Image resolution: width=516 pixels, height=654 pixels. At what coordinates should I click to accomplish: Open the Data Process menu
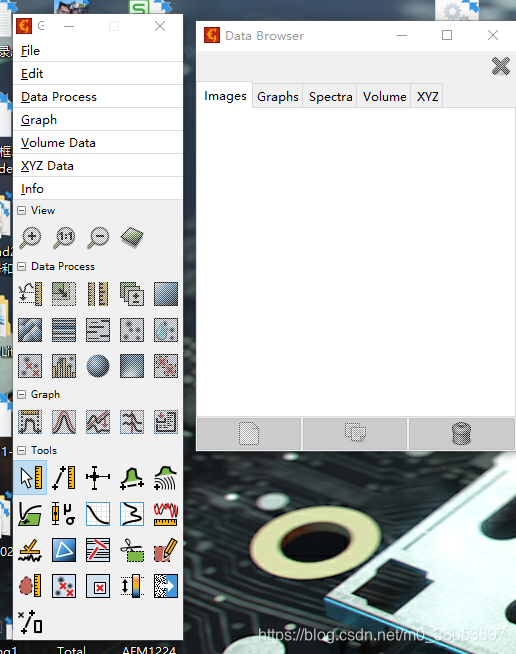pyautogui.click(x=98, y=97)
